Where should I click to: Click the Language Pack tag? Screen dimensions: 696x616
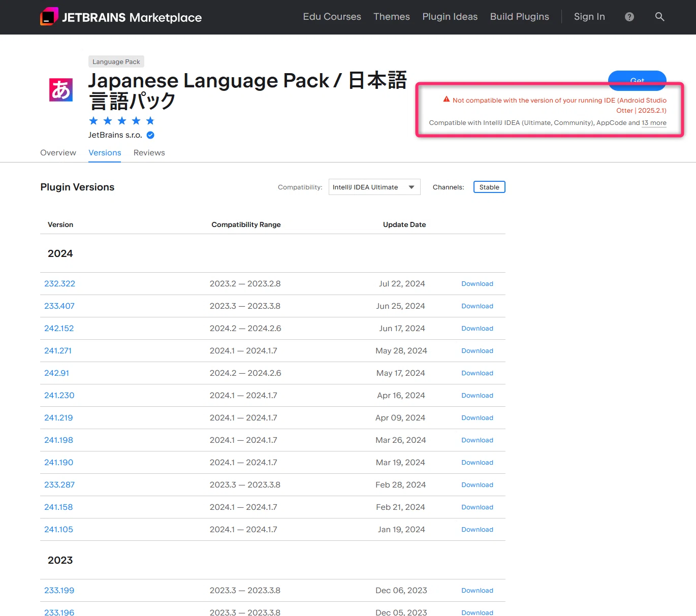pyautogui.click(x=116, y=61)
